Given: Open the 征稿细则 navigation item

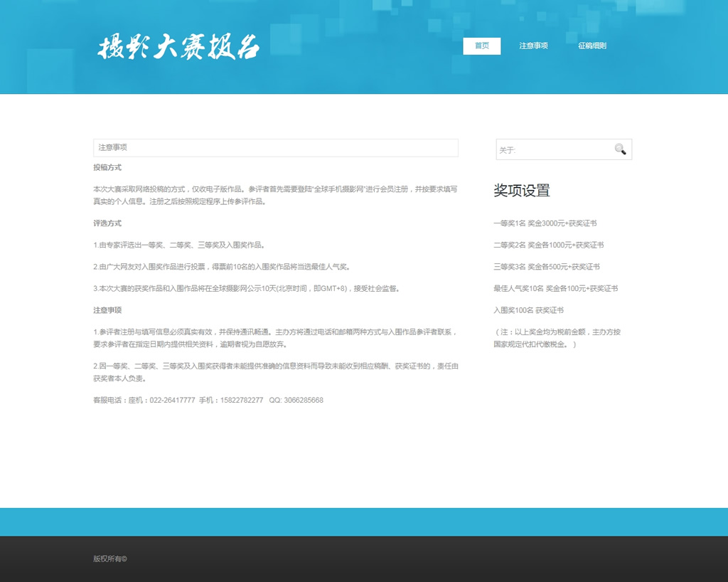Looking at the screenshot, I should (x=591, y=46).
